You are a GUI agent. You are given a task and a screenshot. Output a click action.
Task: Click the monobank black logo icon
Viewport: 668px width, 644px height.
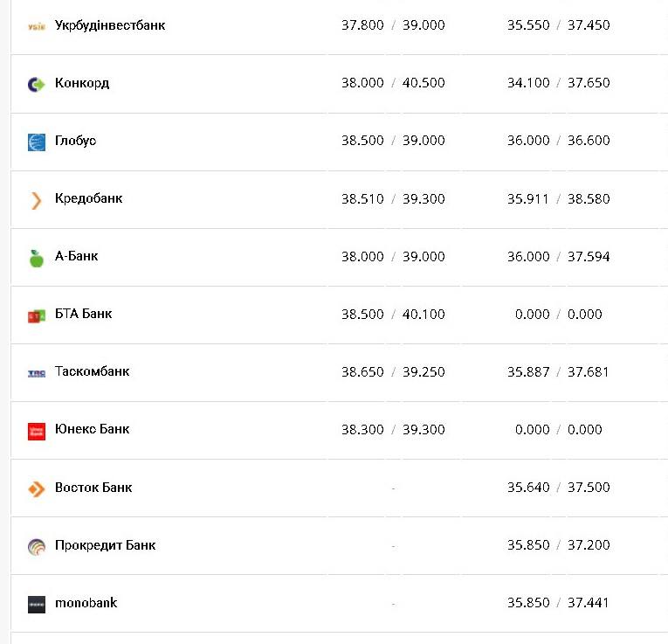coord(36,604)
